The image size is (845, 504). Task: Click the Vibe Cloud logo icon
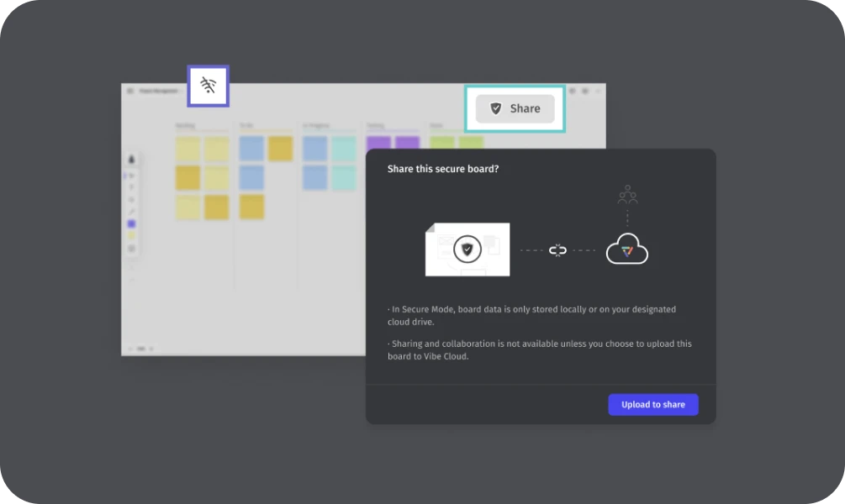(626, 250)
